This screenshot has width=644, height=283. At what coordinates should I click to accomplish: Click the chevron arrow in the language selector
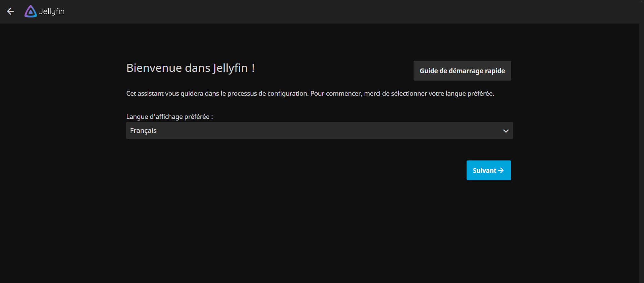pos(506,131)
